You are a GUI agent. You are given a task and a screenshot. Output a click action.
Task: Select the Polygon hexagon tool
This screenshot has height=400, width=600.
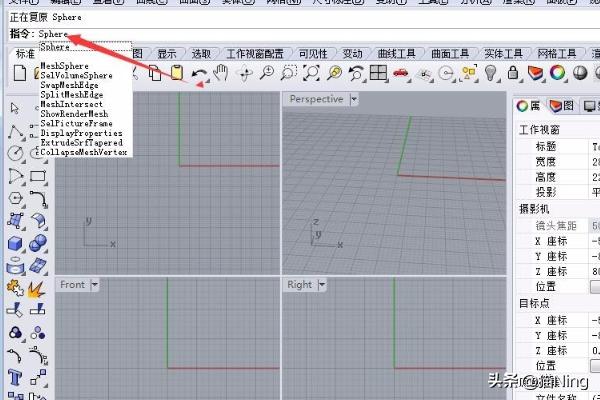(x=15, y=198)
